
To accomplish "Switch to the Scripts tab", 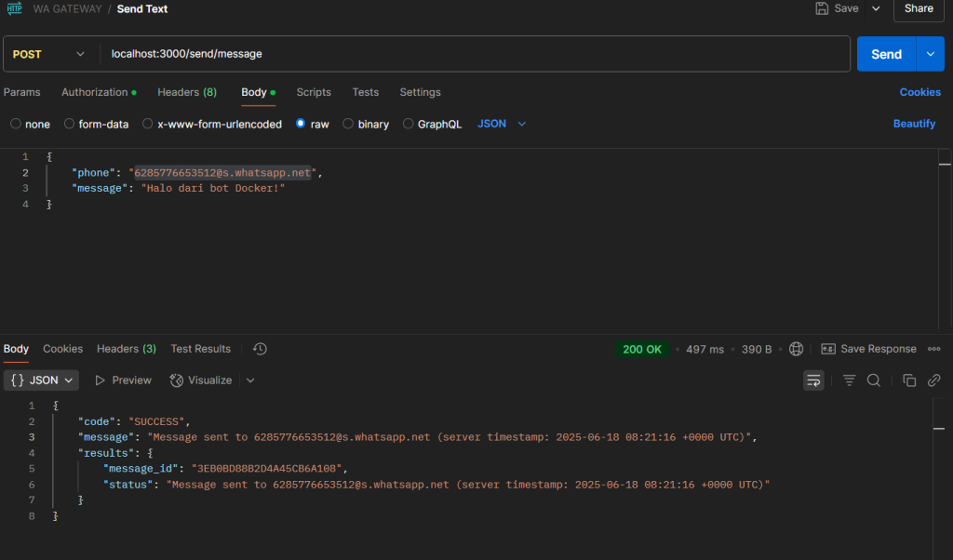I will (x=314, y=92).
